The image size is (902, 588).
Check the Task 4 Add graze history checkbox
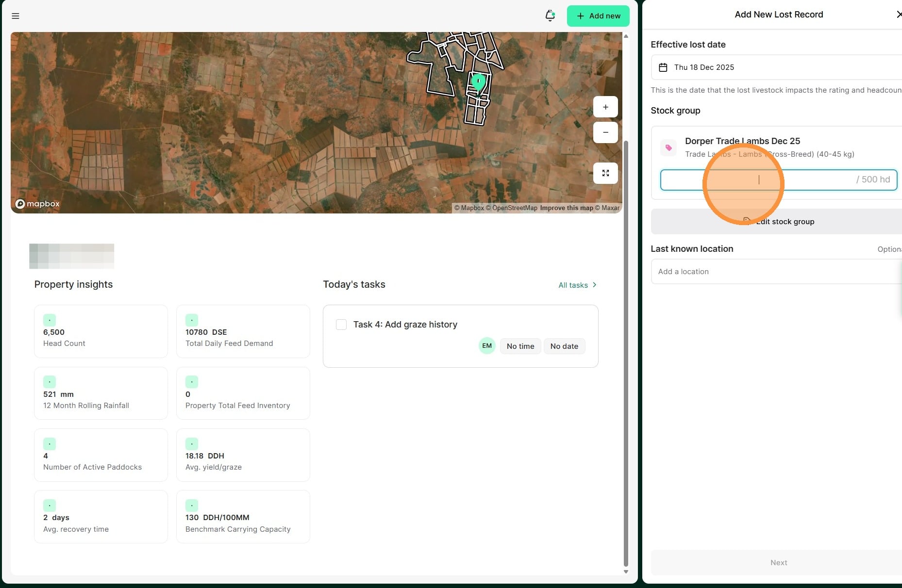341,325
